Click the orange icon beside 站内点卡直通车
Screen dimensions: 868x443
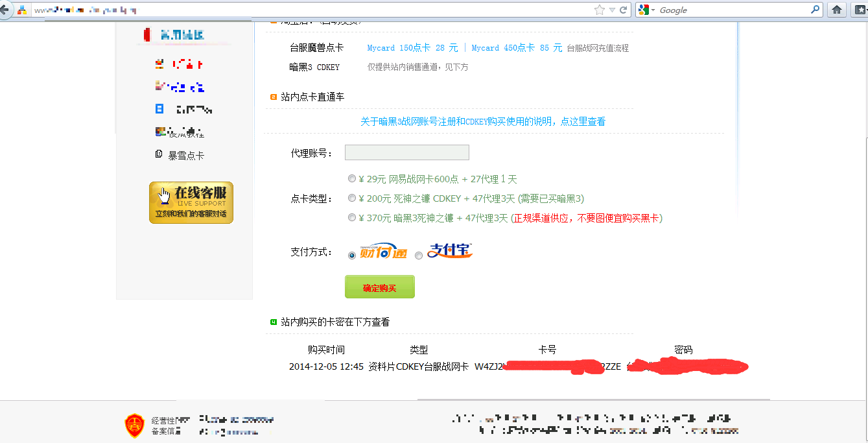[274, 97]
